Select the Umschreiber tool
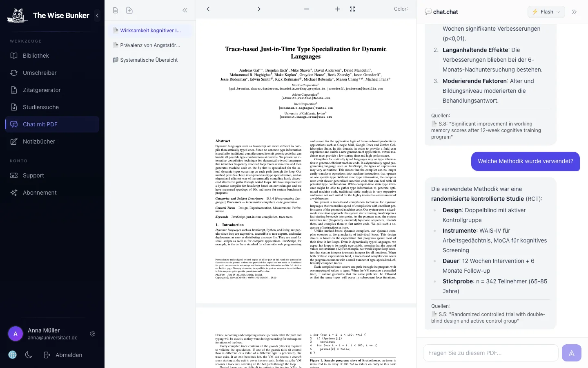This screenshot has width=588, height=368. pyautogui.click(x=40, y=73)
